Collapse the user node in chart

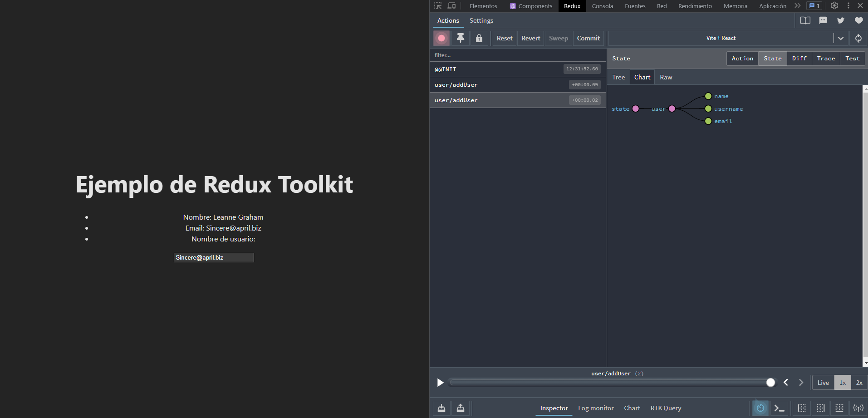672,108
